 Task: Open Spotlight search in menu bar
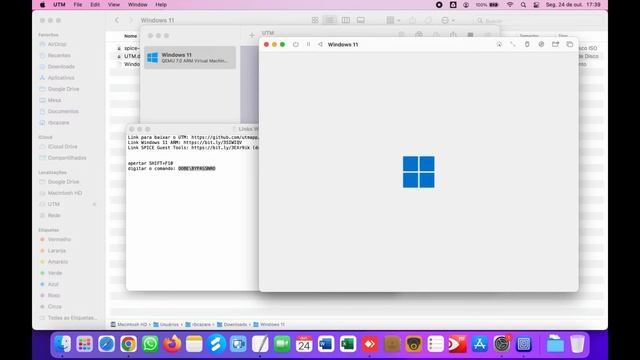[523, 4]
